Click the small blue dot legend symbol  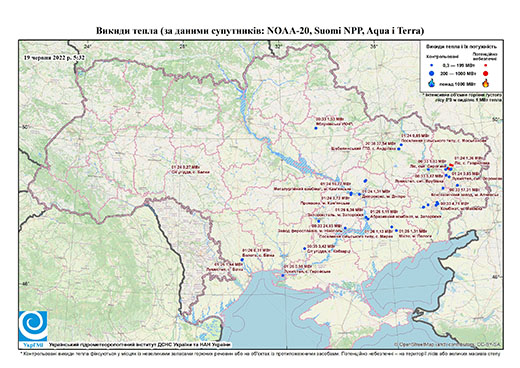click(432, 65)
